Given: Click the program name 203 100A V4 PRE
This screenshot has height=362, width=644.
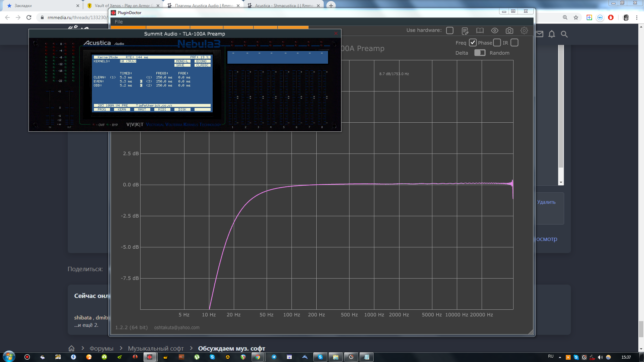Looking at the screenshot, I should coord(113,106).
